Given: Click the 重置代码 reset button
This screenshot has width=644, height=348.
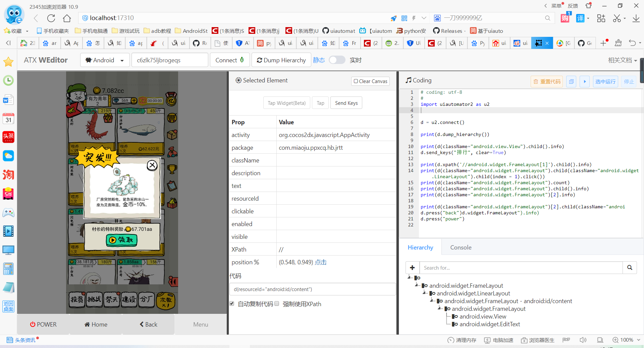Looking at the screenshot, I should tap(547, 81).
